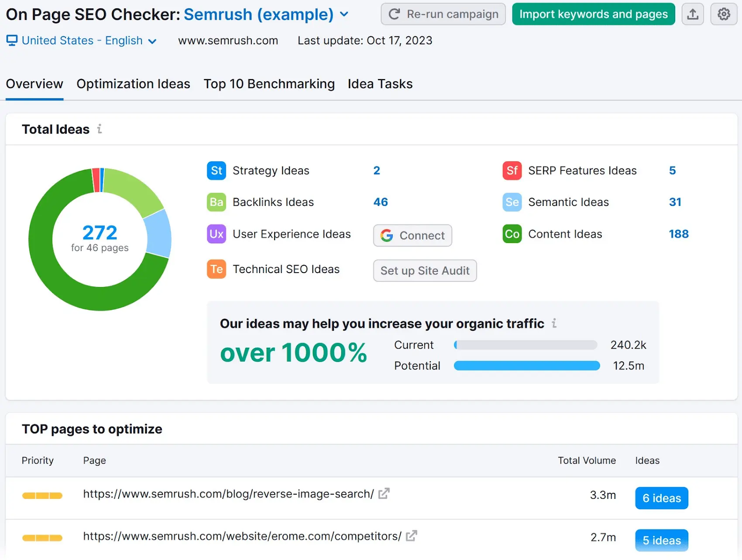Expand the organic traffic info tooltip icon
The width and height of the screenshot is (742, 560).
point(555,324)
